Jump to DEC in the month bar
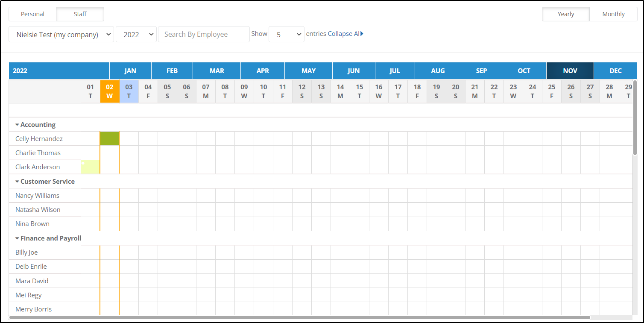644x323 pixels. coord(615,71)
